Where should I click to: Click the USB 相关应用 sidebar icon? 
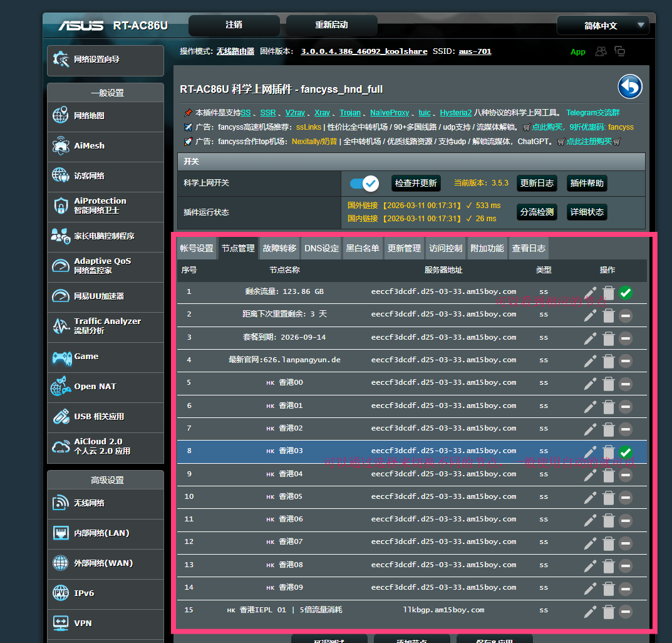(61, 416)
